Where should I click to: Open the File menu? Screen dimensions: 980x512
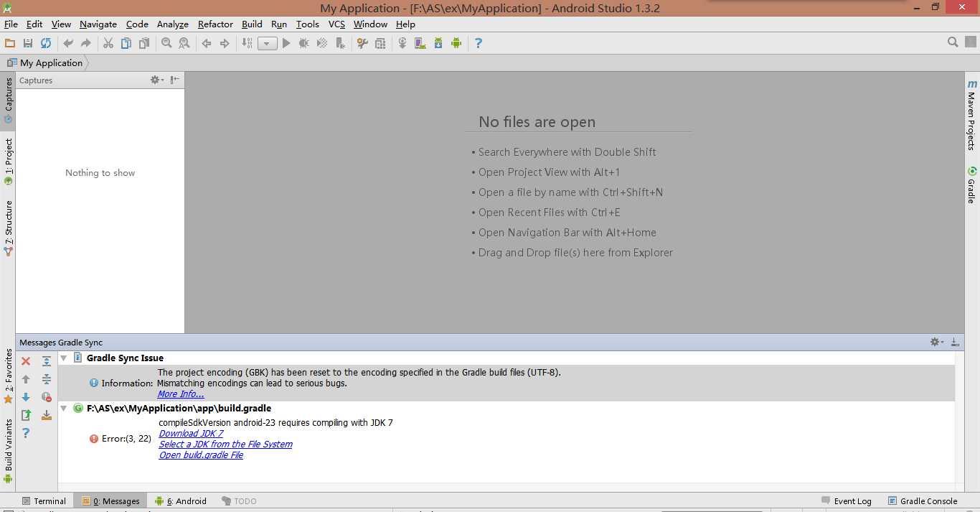click(x=11, y=24)
